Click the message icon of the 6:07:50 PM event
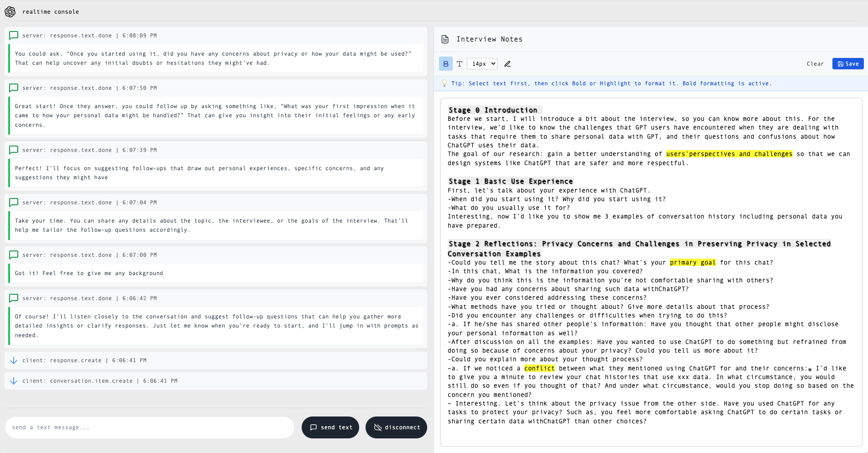 pyautogui.click(x=14, y=88)
